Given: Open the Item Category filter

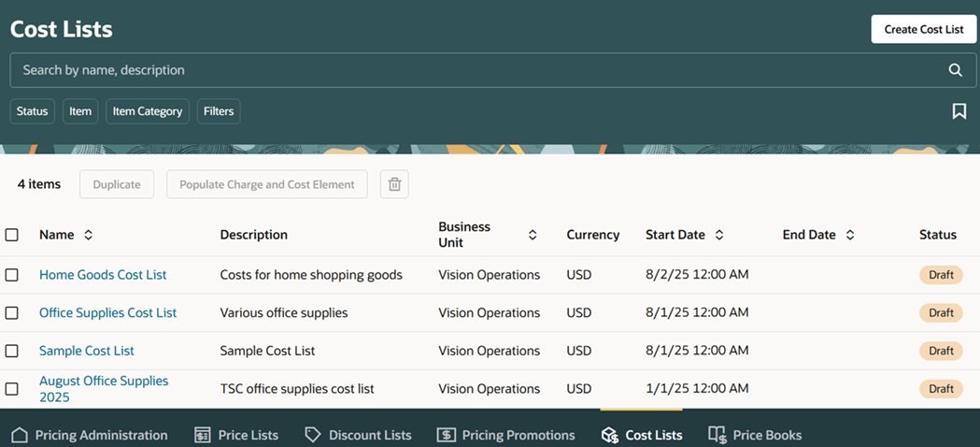Looking at the screenshot, I should pos(148,111).
